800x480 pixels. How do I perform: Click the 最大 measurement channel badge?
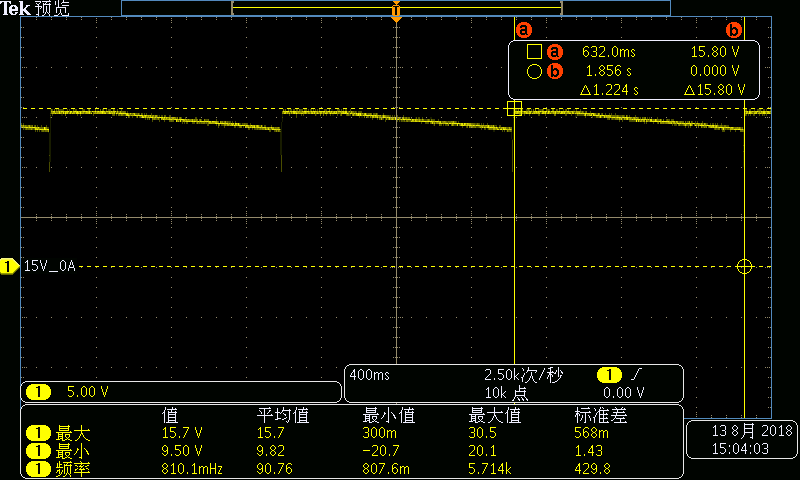coord(38,433)
